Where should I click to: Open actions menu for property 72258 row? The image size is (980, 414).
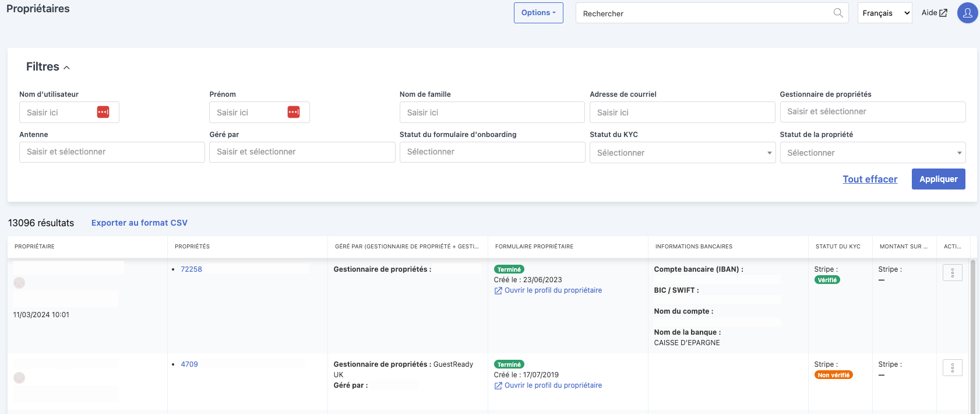[953, 272]
